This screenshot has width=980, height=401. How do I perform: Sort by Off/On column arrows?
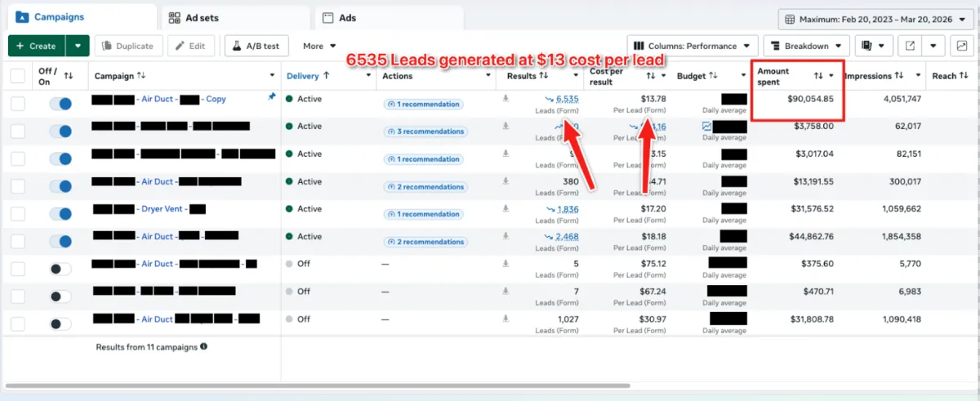point(69,76)
